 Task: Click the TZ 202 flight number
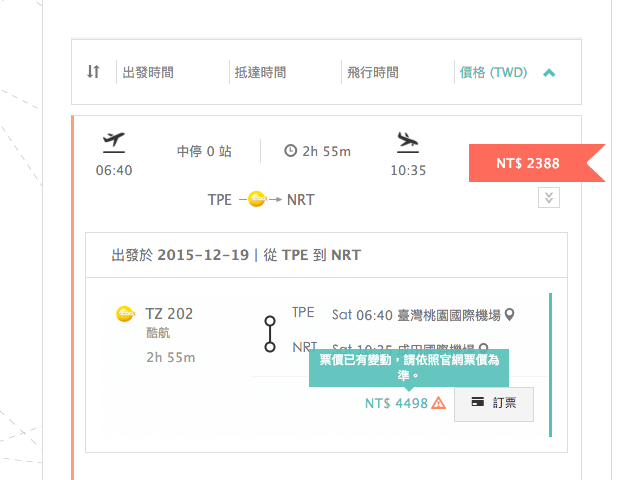click(x=170, y=314)
